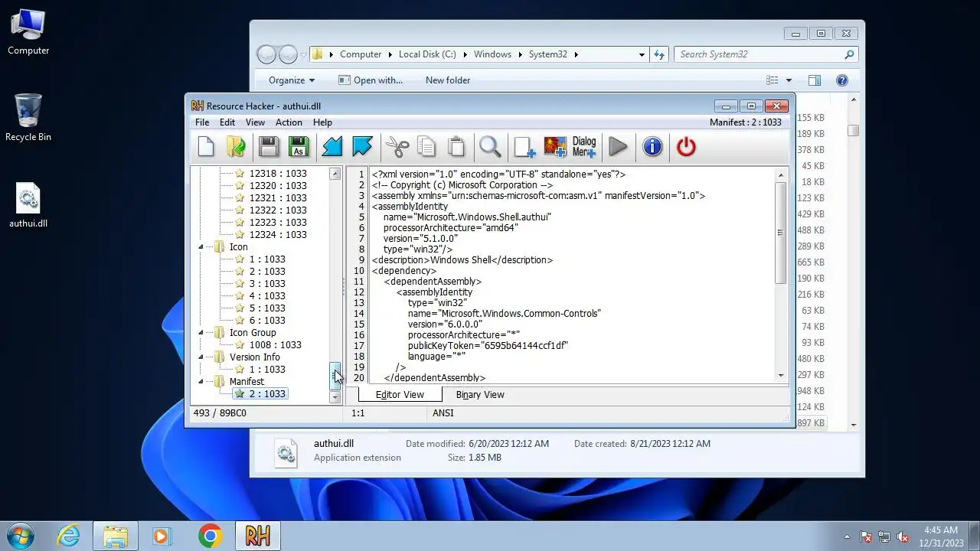Click the Explorer refresh button
This screenshot has width=980, height=551.
pos(659,54)
